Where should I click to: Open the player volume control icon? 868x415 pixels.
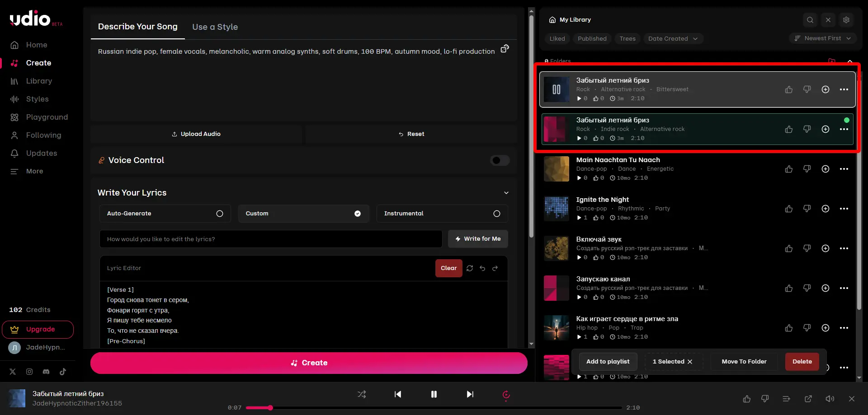[830, 399]
